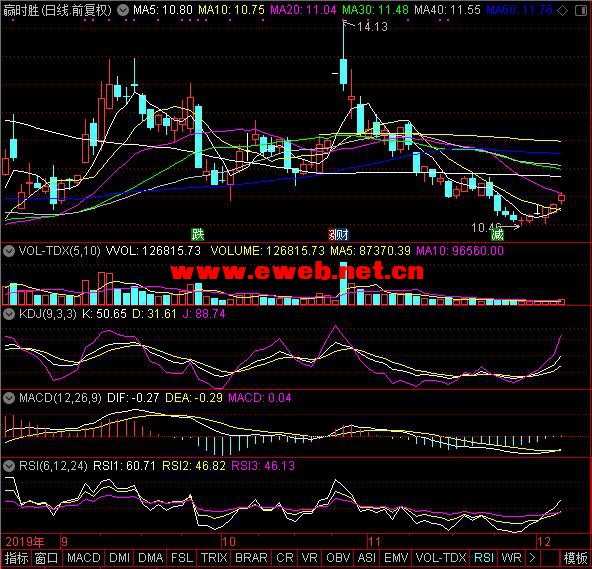Choose the BRAR indicator tab
This screenshot has height=569, width=592.
coord(251,558)
